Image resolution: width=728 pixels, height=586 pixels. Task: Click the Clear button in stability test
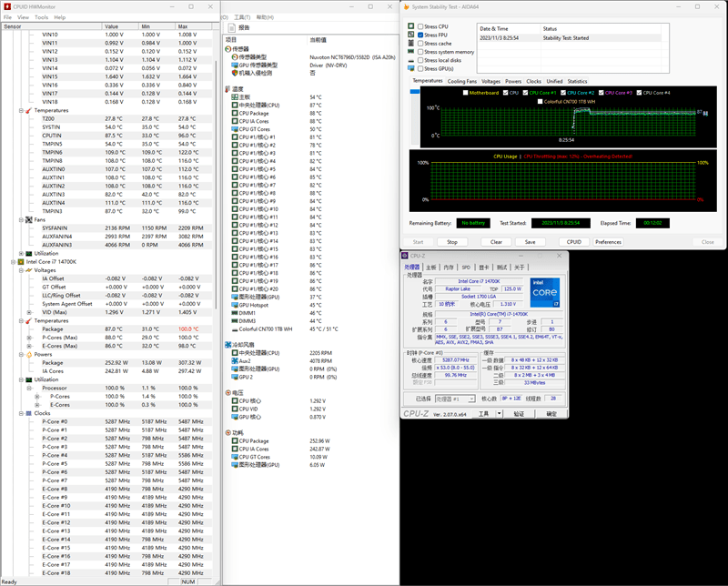pyautogui.click(x=496, y=242)
